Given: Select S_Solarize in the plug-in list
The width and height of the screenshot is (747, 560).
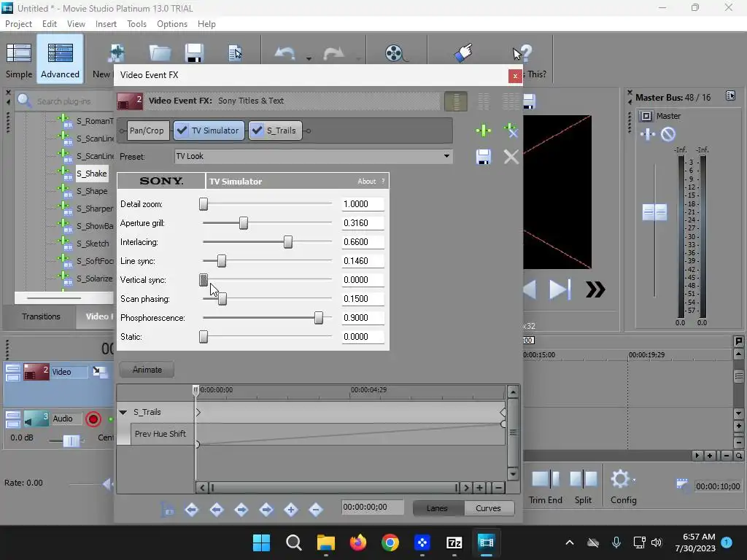Looking at the screenshot, I should (94, 279).
